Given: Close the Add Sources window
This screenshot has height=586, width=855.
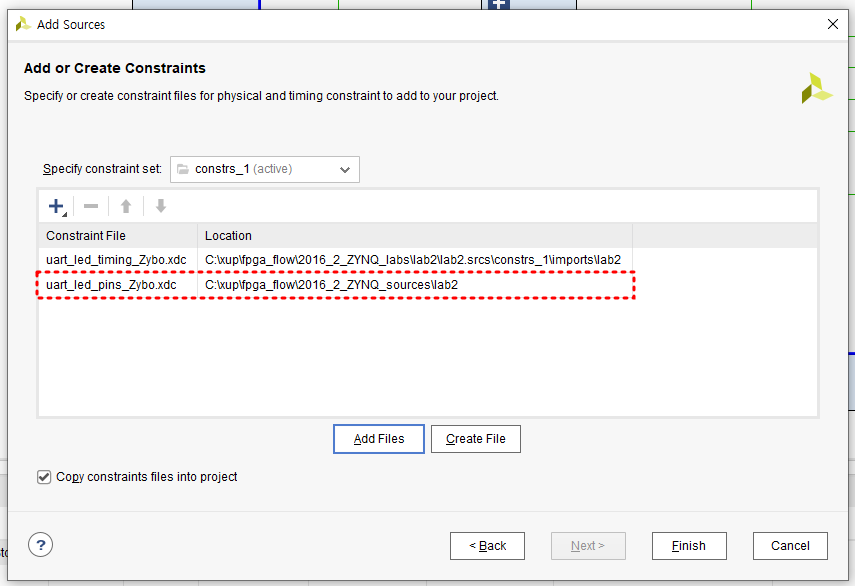Looking at the screenshot, I should pos(833,24).
